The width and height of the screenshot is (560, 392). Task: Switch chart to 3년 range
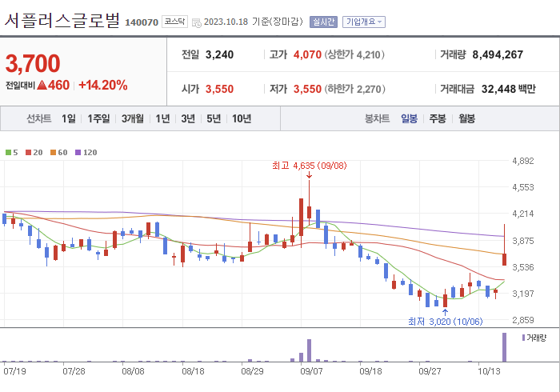click(x=188, y=118)
